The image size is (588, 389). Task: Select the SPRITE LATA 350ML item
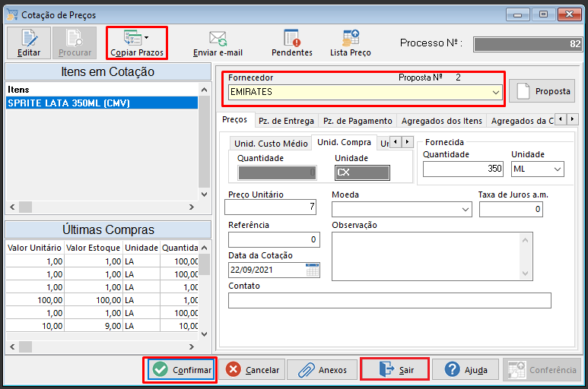(x=102, y=103)
